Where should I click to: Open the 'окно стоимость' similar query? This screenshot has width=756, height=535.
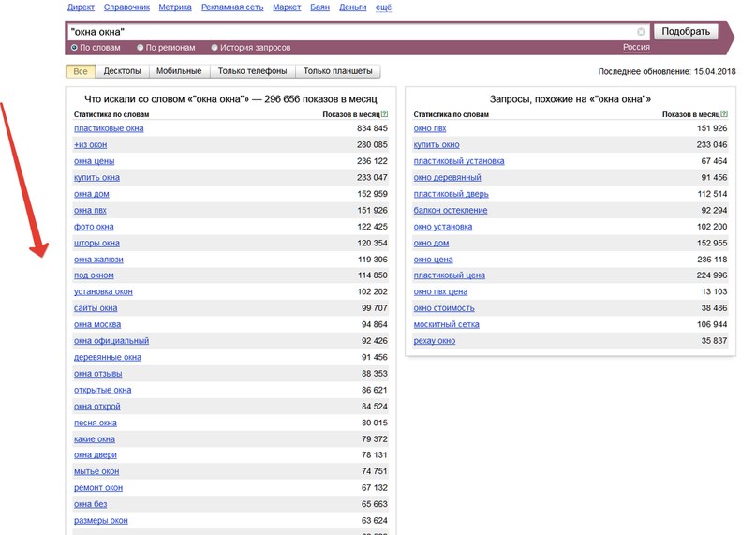point(444,308)
